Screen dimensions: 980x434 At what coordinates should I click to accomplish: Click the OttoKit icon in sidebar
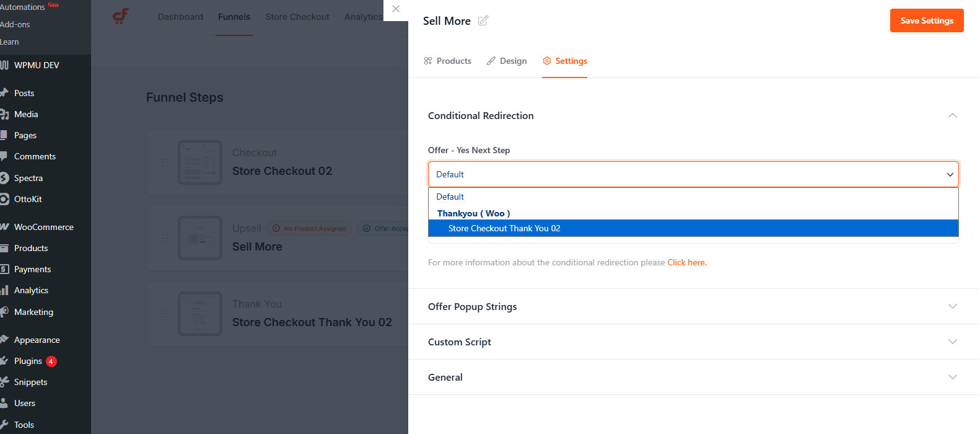(x=4, y=199)
